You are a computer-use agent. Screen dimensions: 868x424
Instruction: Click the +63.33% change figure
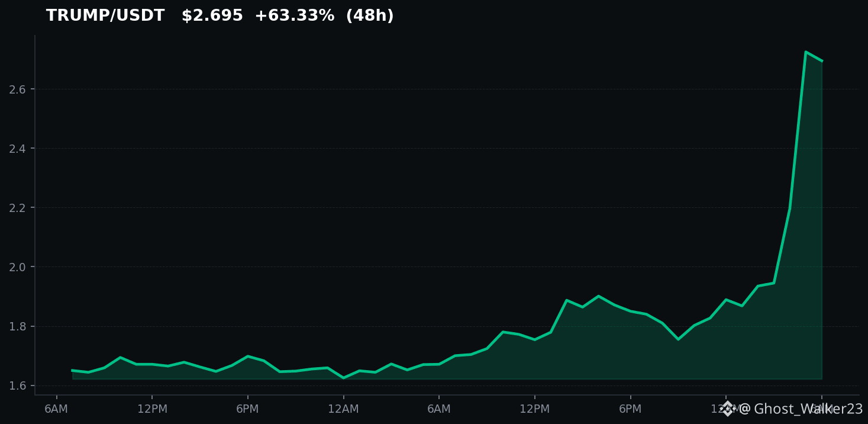pos(295,16)
